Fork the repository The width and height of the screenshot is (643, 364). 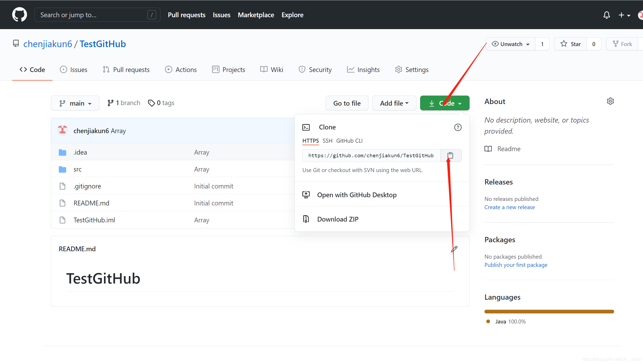coord(622,44)
